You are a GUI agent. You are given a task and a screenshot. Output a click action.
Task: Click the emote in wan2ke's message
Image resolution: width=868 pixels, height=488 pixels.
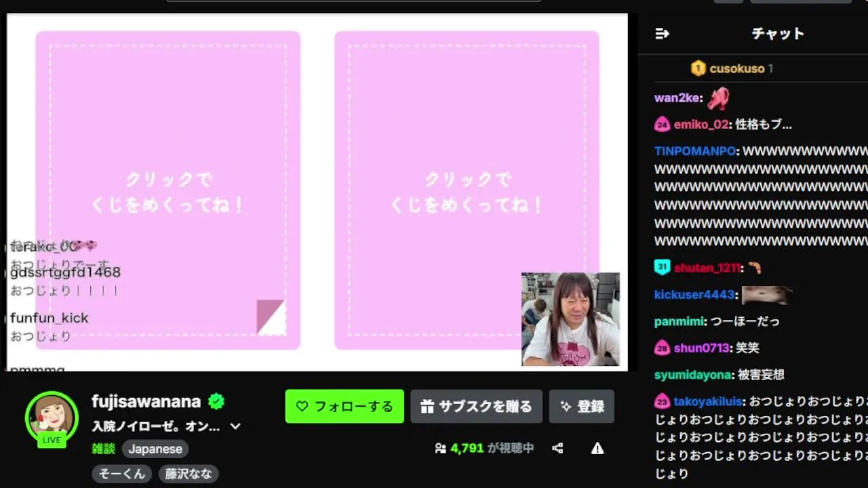[717, 98]
